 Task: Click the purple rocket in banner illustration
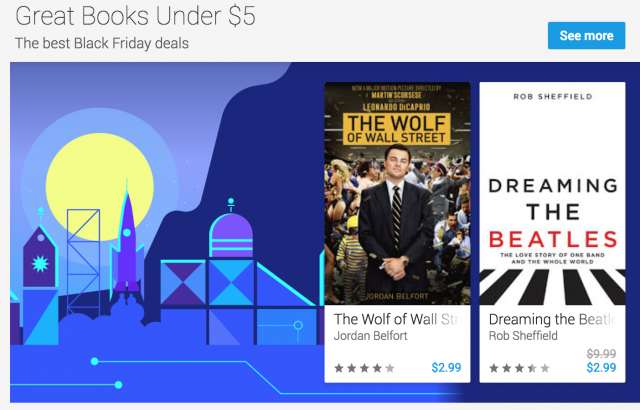click(127, 239)
